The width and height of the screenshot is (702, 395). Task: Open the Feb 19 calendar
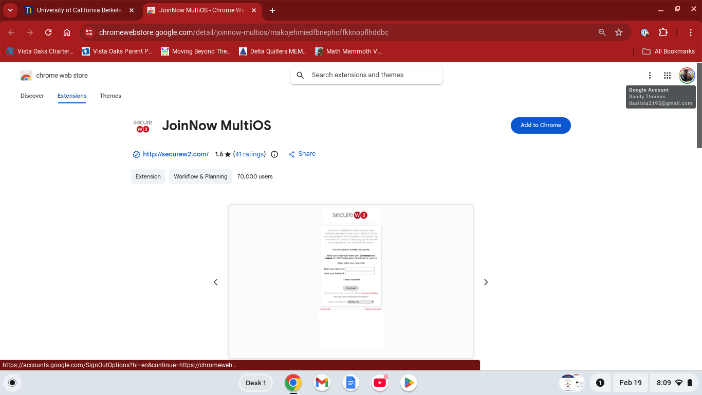point(630,383)
